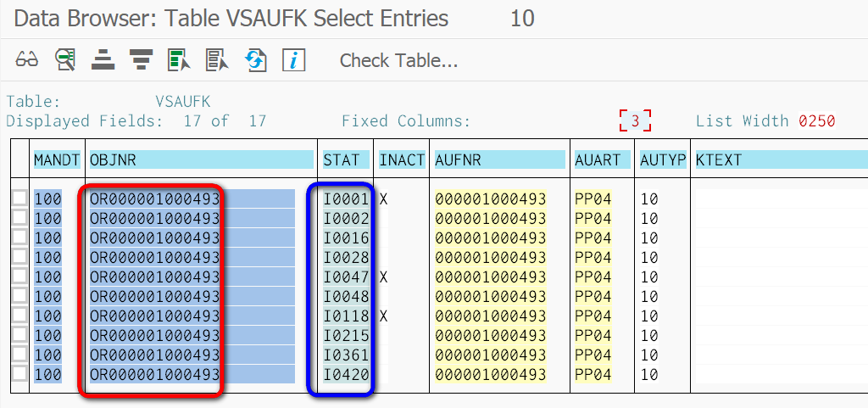Click the INACT X in the I0047 row
This screenshot has height=408, width=868.
click(384, 277)
